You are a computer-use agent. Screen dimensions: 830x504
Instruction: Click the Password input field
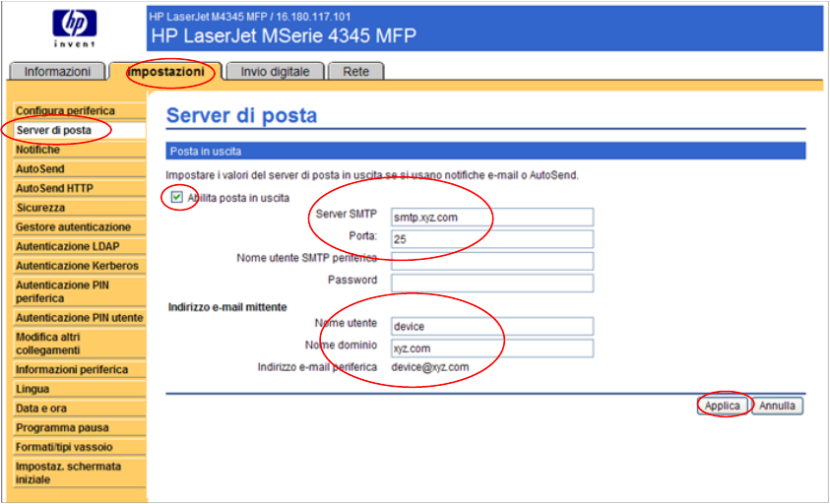[492, 283]
